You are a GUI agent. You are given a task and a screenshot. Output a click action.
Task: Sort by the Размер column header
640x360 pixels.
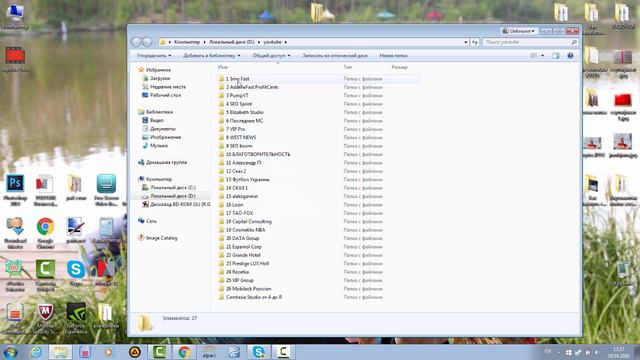(x=399, y=67)
